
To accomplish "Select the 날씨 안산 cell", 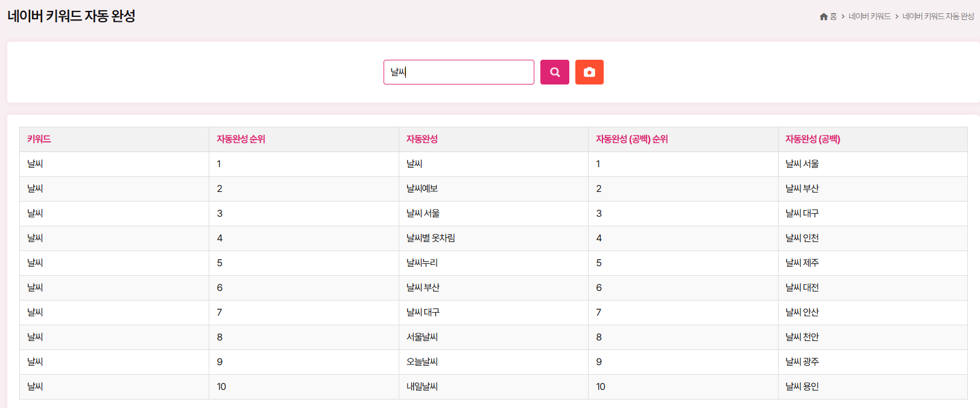I will (873, 312).
